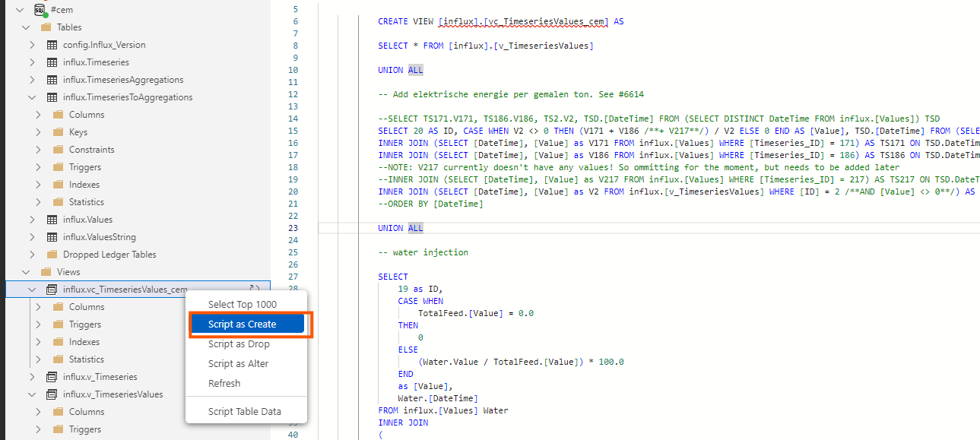Expand config.Influx_Version table chevron

(x=32, y=45)
